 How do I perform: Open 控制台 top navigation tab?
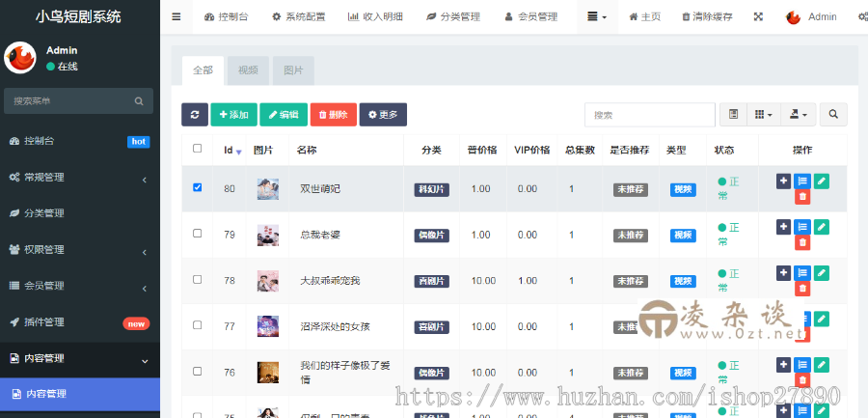pyautogui.click(x=226, y=16)
